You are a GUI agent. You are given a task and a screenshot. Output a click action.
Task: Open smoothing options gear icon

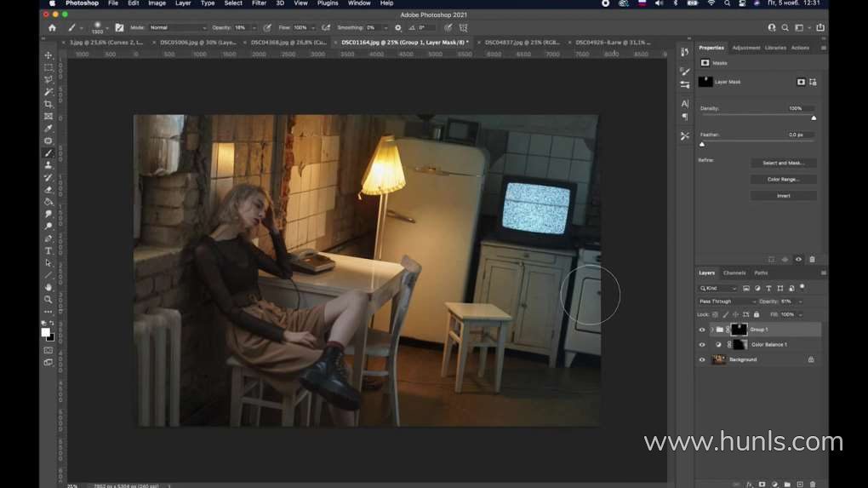coord(397,27)
